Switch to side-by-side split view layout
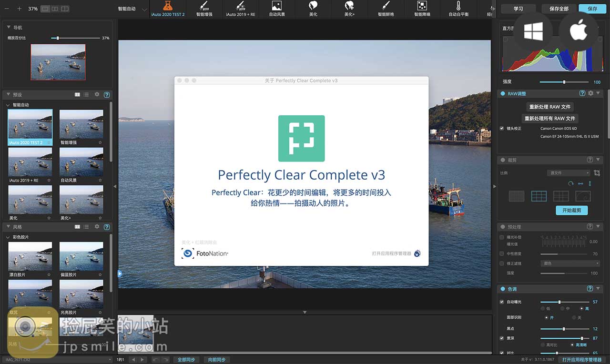The height and width of the screenshot is (364, 610). point(55,9)
